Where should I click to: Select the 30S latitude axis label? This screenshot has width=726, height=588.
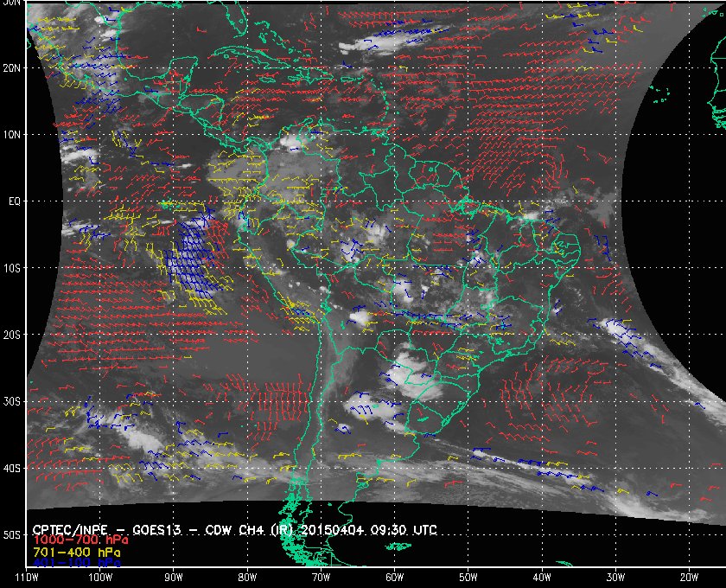[12, 402]
